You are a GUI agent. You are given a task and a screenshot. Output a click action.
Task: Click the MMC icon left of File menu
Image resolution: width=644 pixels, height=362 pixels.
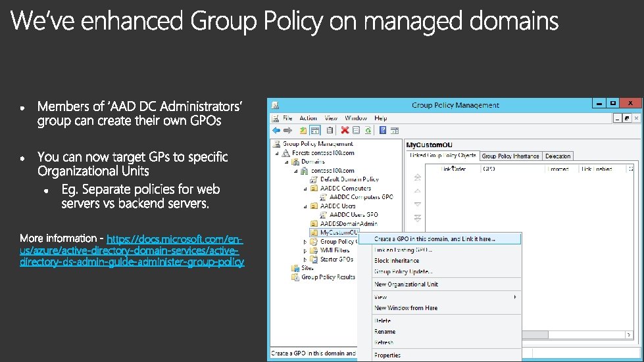[x=276, y=118]
